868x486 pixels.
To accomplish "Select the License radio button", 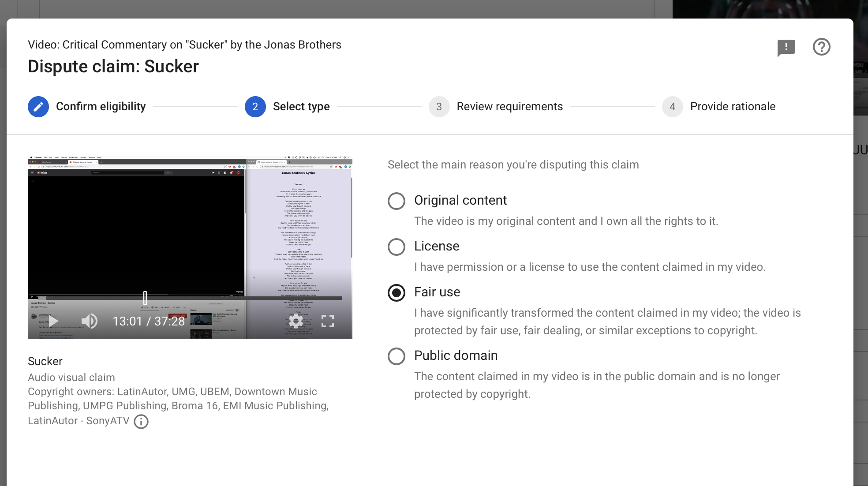I will 397,247.
